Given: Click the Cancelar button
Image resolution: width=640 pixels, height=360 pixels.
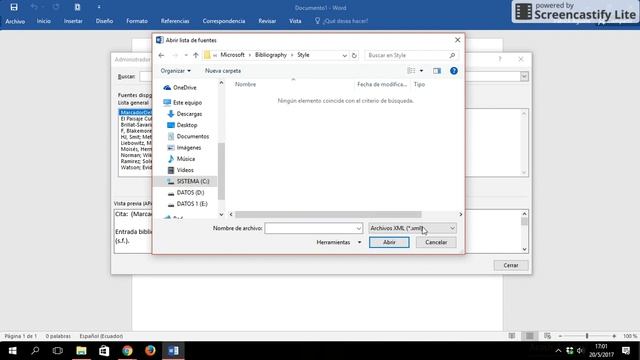Looking at the screenshot, I should click(436, 242).
